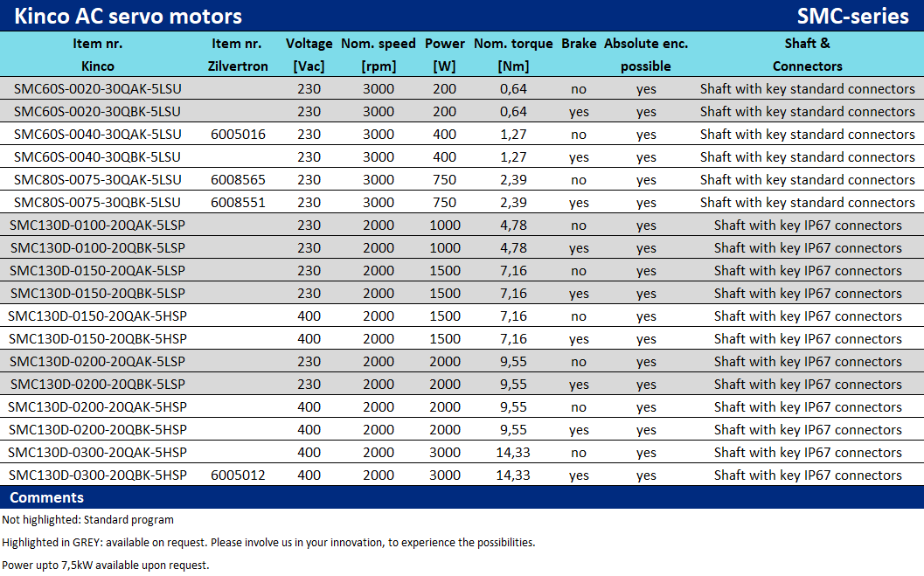This screenshot has height=576, width=924.
Task: Select the Brake column header
Action: pos(579,44)
